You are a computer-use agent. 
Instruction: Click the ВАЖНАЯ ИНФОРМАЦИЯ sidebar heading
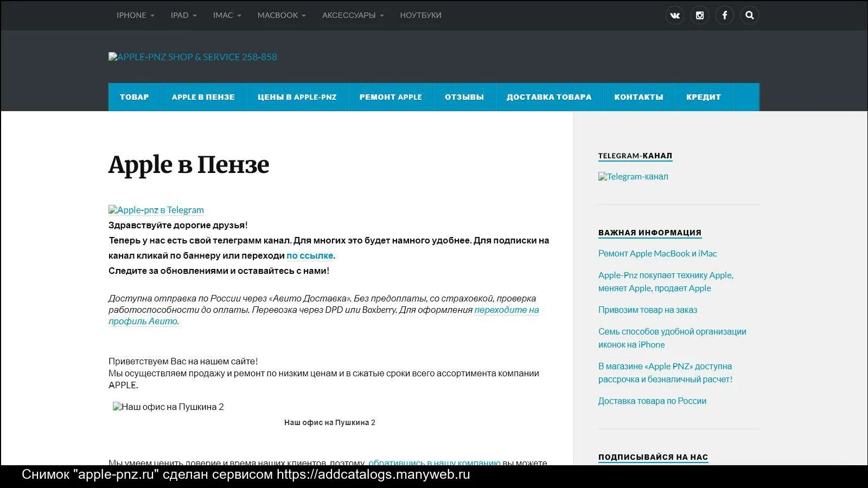650,233
